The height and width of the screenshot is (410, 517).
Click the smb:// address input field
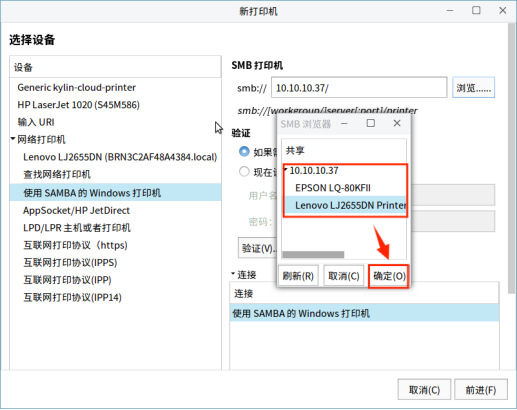pos(359,88)
